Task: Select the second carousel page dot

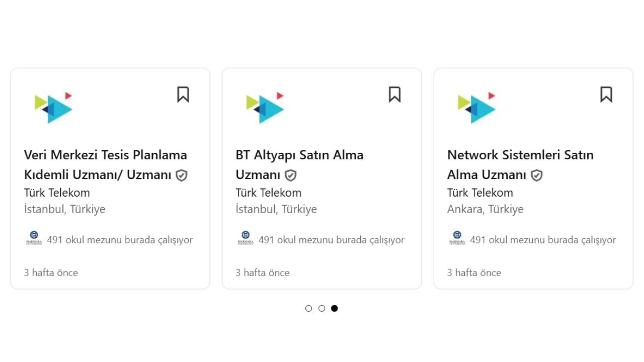Action: pyautogui.click(x=322, y=308)
